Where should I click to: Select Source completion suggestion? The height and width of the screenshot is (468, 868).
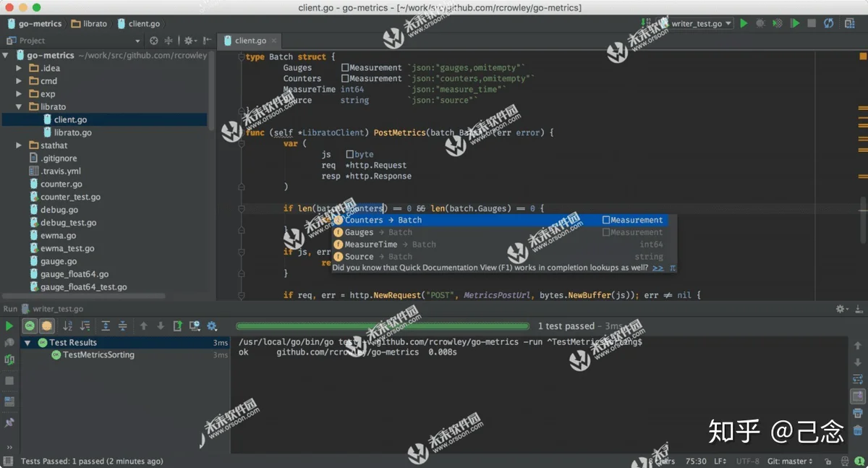coord(504,257)
